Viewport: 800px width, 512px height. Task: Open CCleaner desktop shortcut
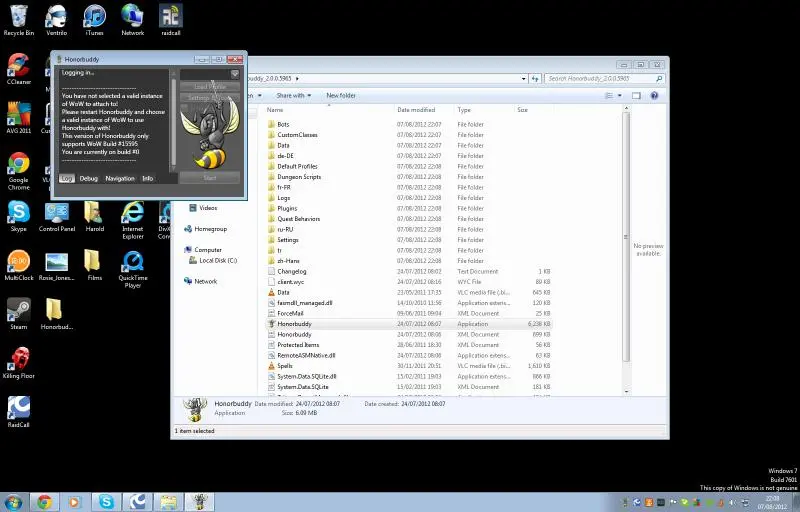19,69
